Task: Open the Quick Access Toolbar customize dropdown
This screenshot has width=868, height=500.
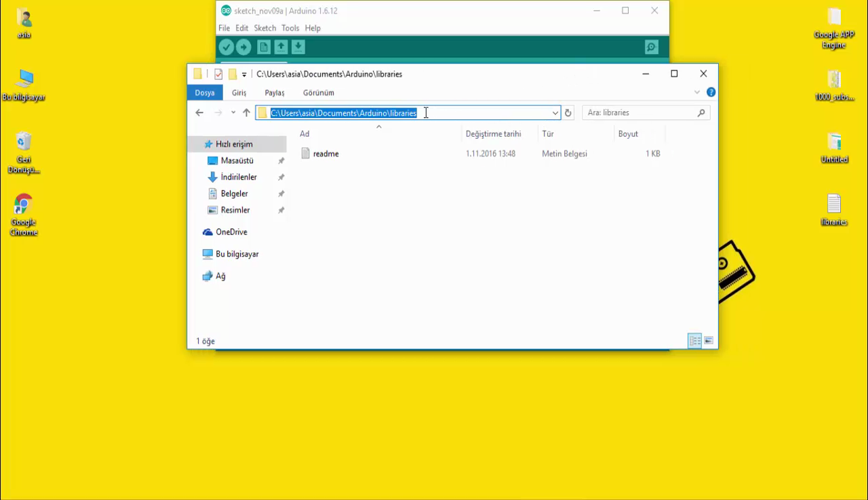Action: [x=244, y=75]
